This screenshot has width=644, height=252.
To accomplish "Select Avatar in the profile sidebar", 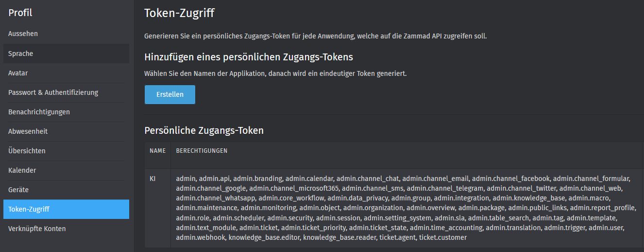I will 18,73.
